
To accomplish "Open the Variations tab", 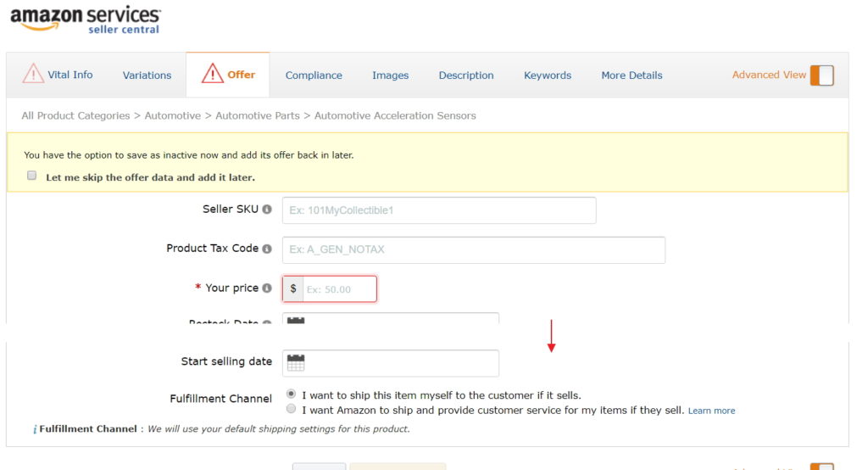I will [147, 76].
